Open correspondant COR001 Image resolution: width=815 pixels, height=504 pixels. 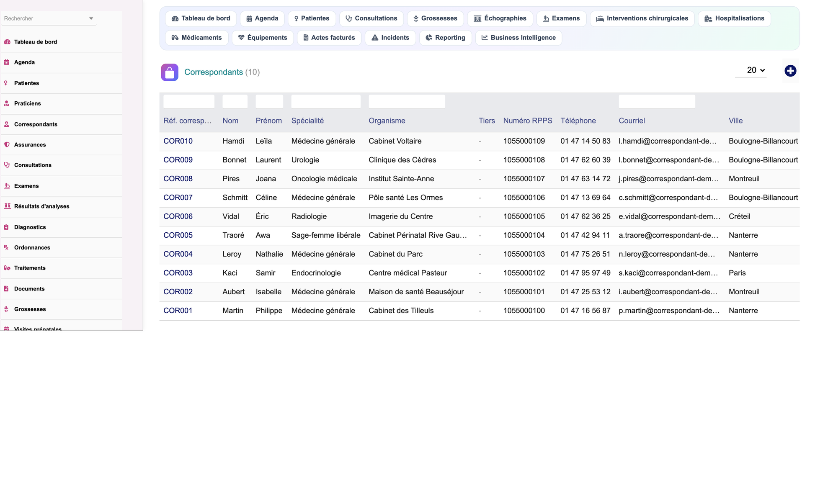click(178, 311)
